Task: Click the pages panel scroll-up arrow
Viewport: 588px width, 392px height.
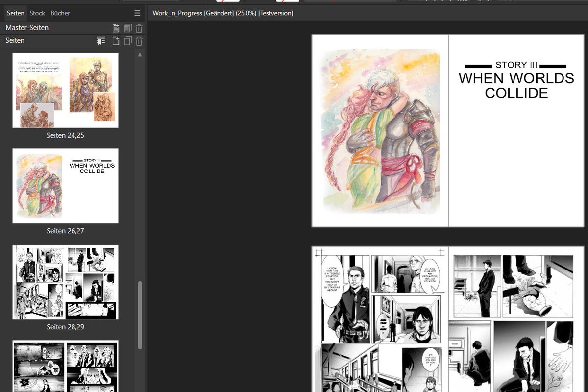Action: point(140,54)
